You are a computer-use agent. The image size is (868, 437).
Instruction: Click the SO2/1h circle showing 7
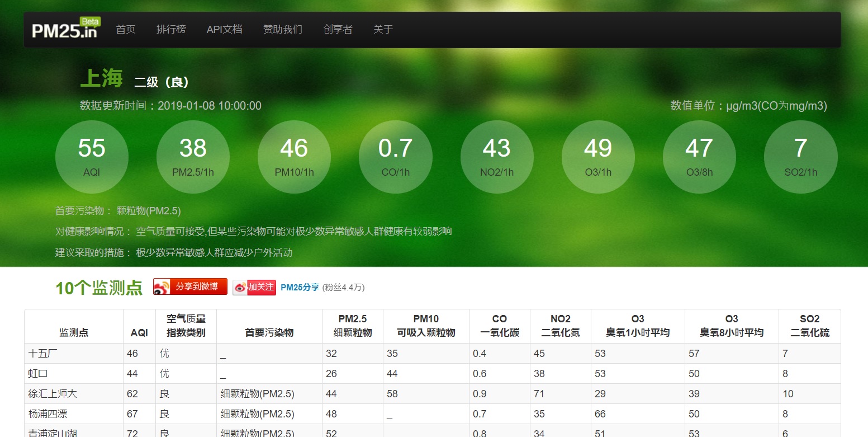800,157
